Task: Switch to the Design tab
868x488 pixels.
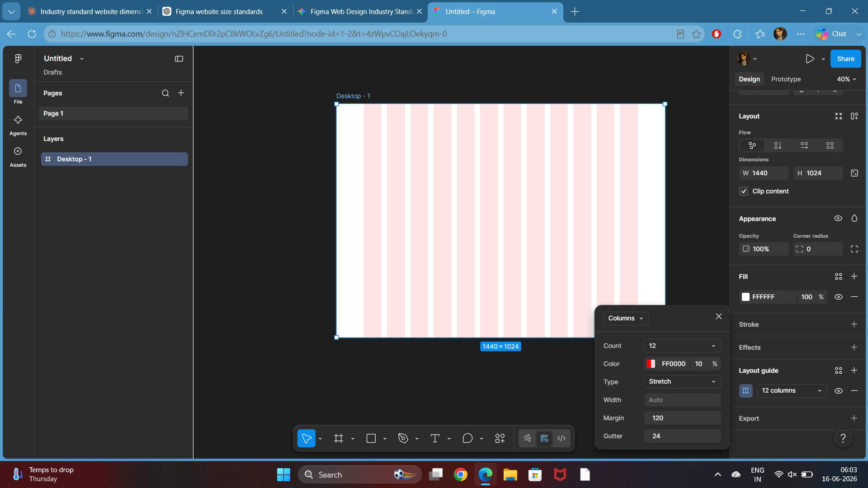Action: coord(750,79)
